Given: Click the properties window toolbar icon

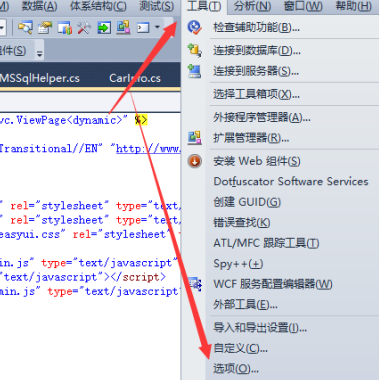Looking at the screenshot, I should point(45,28).
